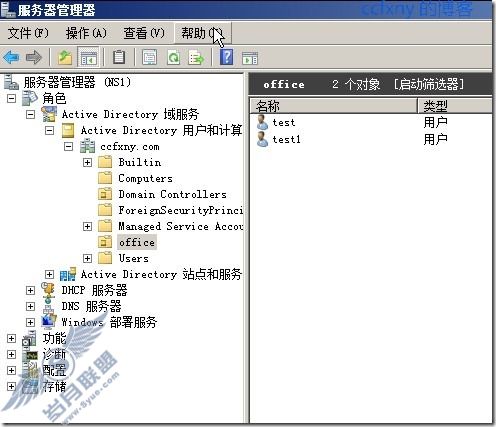Click the blue Help question mark icon
This screenshot has height=427, width=496.
pyautogui.click(x=226, y=57)
